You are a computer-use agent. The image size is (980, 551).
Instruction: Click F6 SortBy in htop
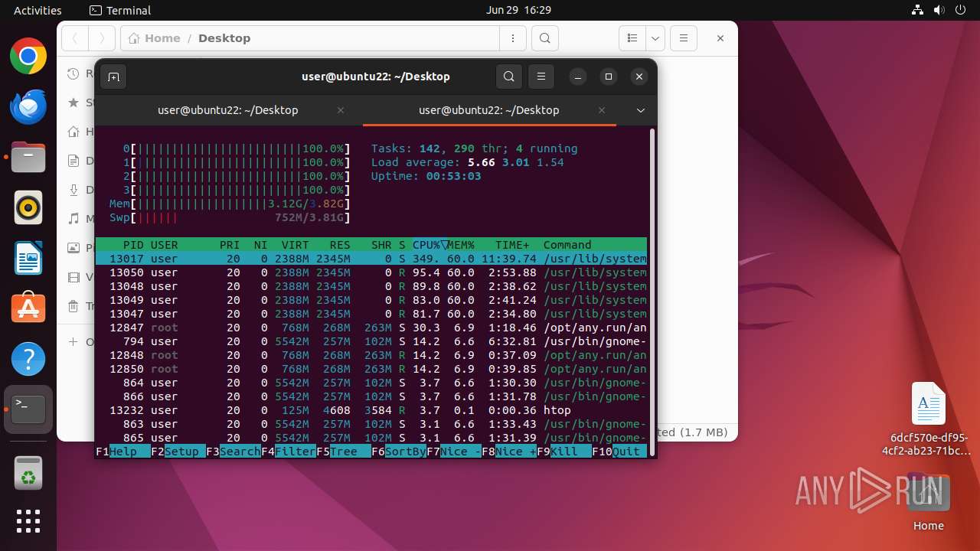[x=399, y=452]
